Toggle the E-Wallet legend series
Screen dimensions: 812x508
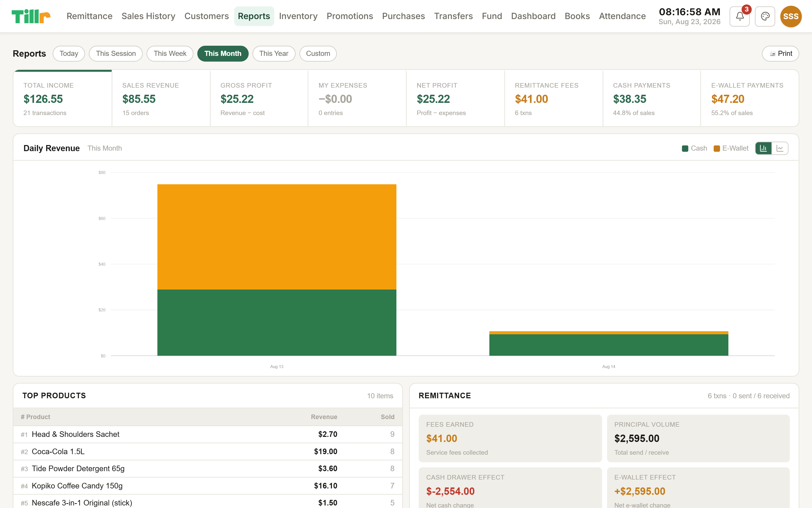[x=731, y=148]
